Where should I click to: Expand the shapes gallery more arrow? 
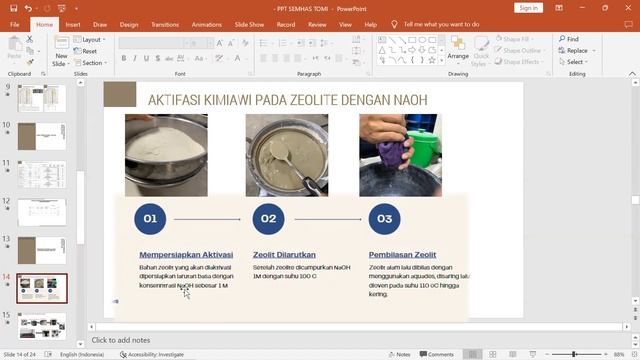tap(441, 60)
